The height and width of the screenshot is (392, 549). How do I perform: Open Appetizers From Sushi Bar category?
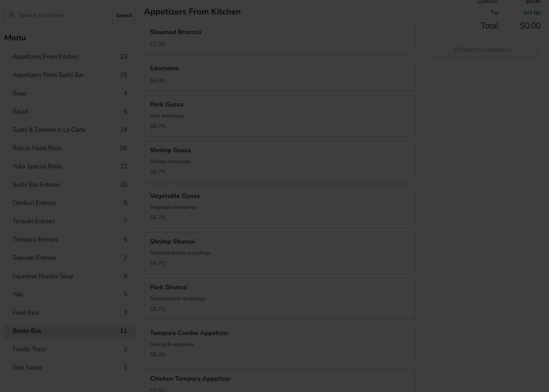click(x=70, y=75)
